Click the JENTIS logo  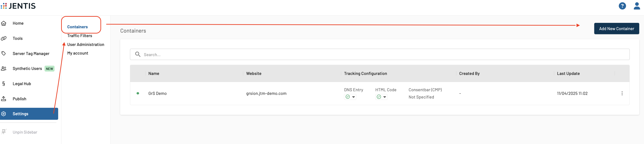point(18,6)
